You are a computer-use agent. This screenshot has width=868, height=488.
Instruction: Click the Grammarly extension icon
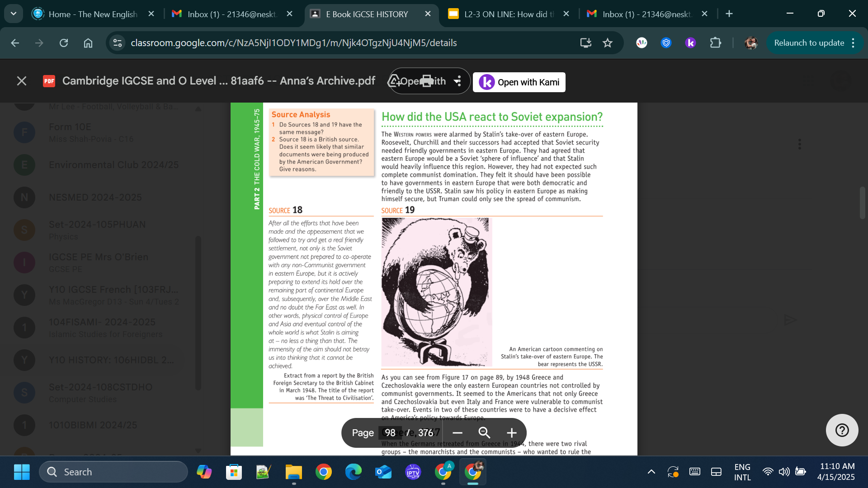(642, 43)
